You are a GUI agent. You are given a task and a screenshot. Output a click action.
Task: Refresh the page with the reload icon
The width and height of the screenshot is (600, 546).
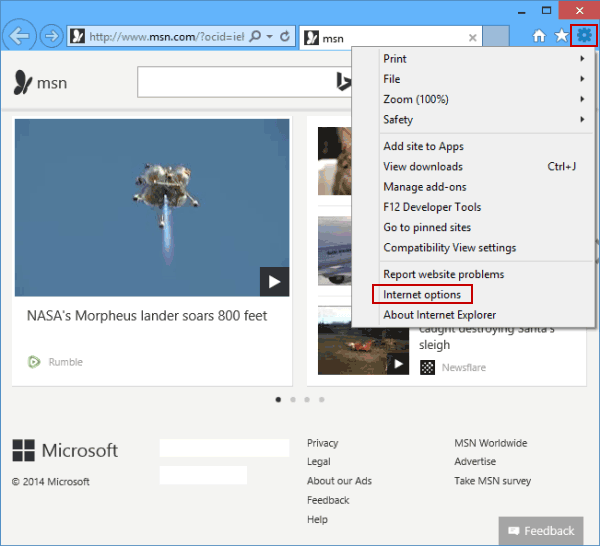click(285, 36)
